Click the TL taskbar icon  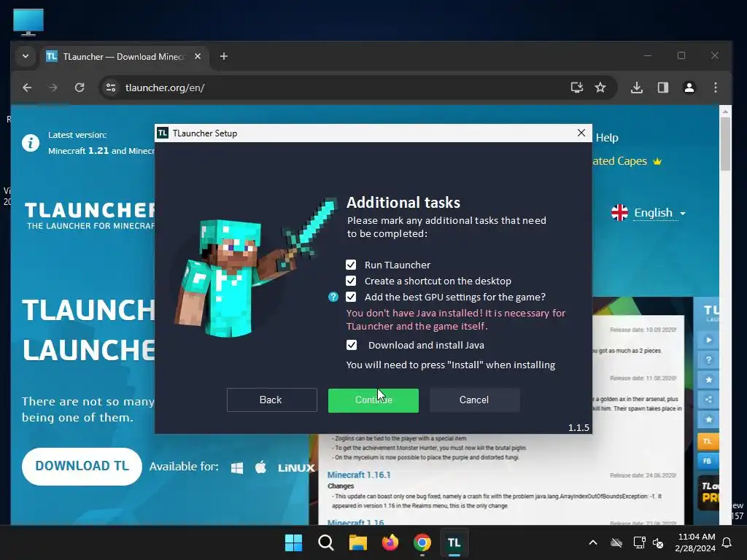coord(454,542)
